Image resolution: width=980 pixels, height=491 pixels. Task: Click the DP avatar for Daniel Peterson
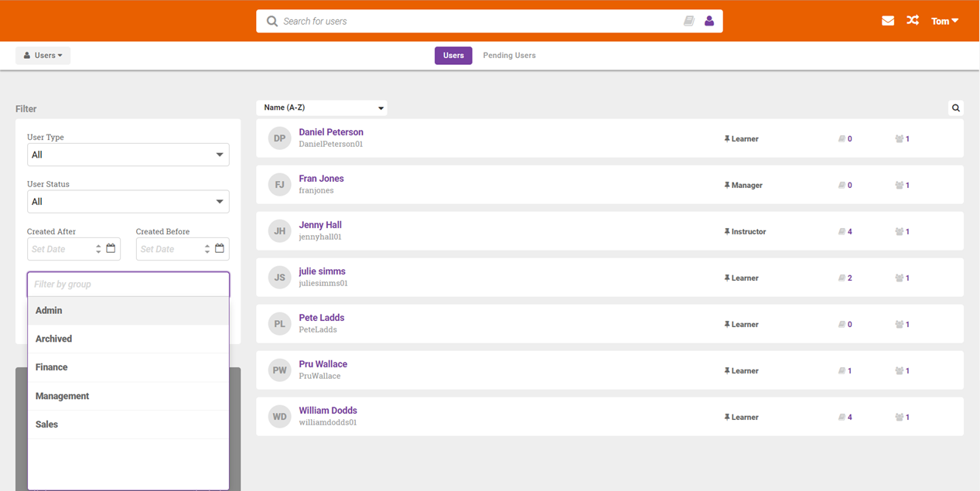point(280,138)
